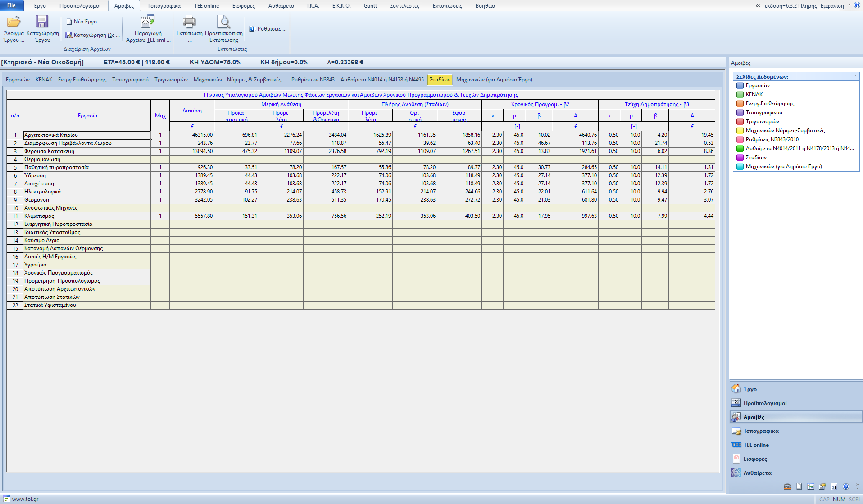The height and width of the screenshot is (504, 863).
Task: Switch to the Τοπογραφικά ribbon tab
Action: point(164,6)
